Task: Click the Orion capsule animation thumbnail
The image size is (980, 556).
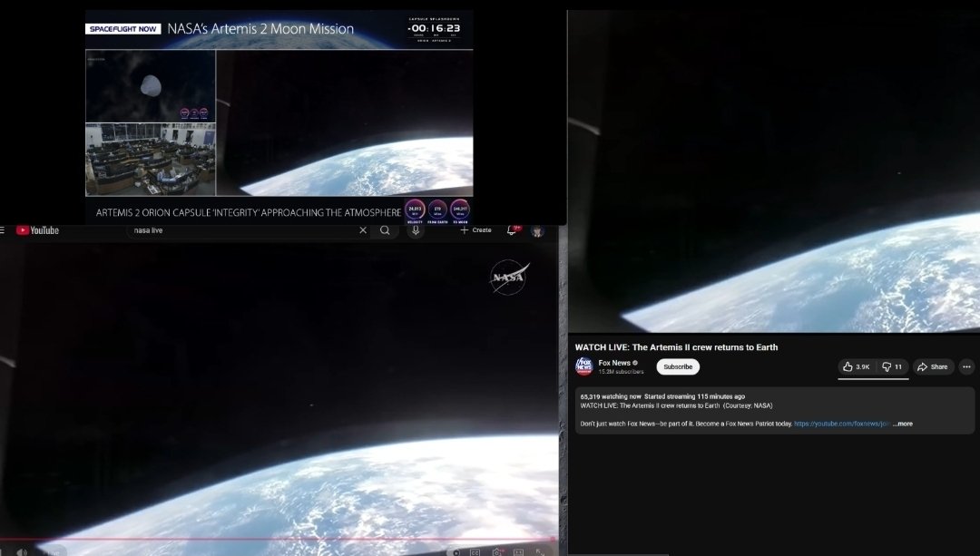Action: 151,86
